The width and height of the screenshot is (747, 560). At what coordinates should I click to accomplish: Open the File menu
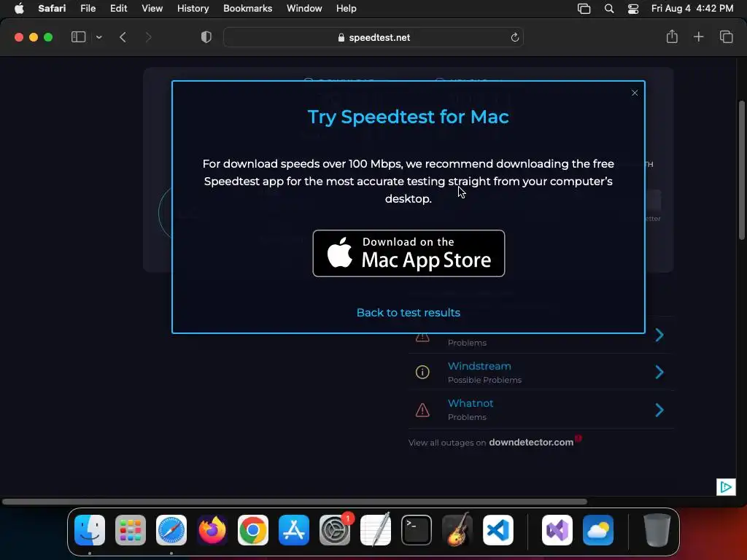(88, 8)
